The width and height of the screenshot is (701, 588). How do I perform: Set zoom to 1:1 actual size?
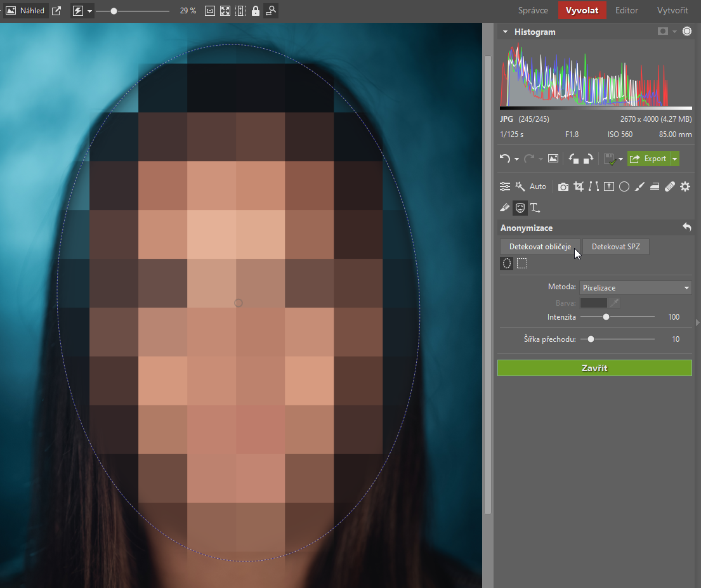[210, 11]
